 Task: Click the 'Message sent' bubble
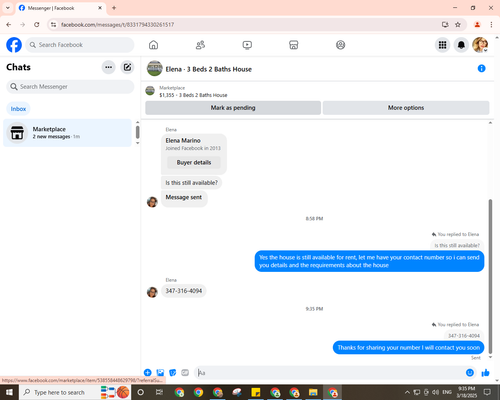[184, 198]
